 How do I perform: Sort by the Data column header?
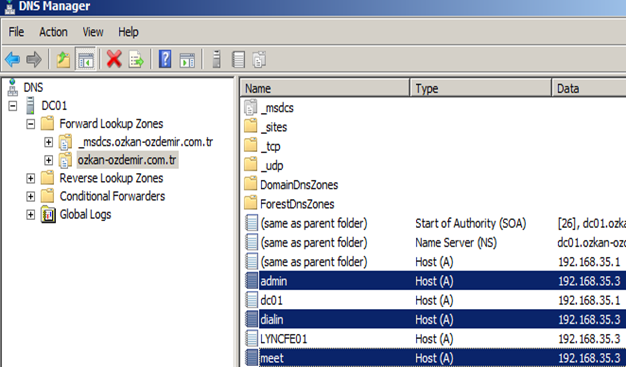589,88
